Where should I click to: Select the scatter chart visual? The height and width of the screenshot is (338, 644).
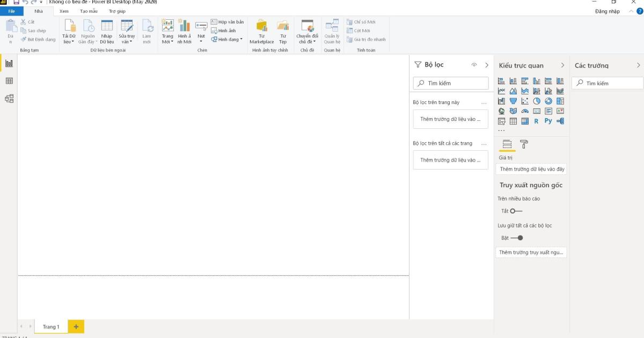pos(525,101)
